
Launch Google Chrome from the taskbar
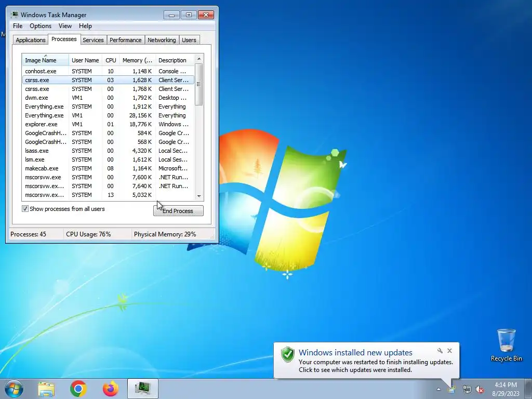[78, 389]
